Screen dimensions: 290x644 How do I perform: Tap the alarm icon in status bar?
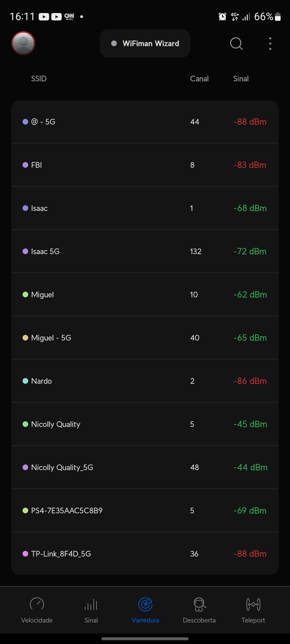pyautogui.click(x=222, y=17)
